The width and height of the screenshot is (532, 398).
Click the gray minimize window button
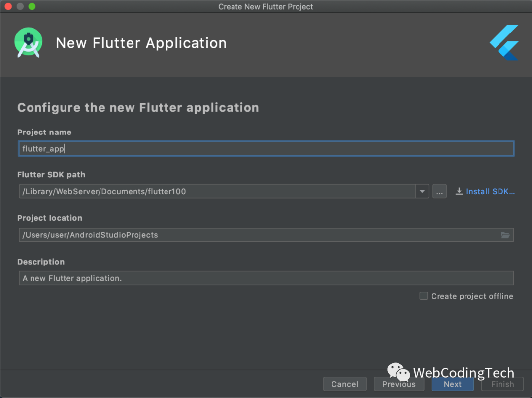(20, 6)
